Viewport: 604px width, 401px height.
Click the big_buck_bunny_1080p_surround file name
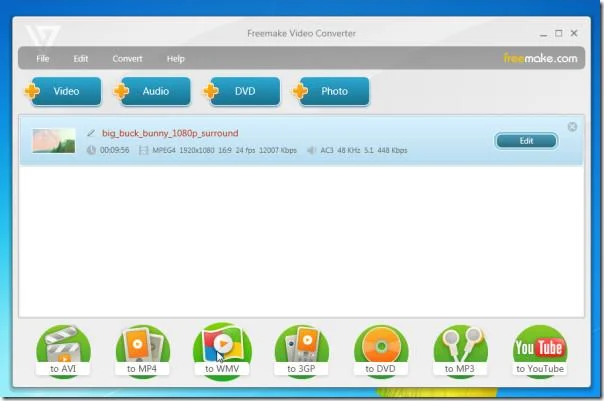click(x=170, y=133)
